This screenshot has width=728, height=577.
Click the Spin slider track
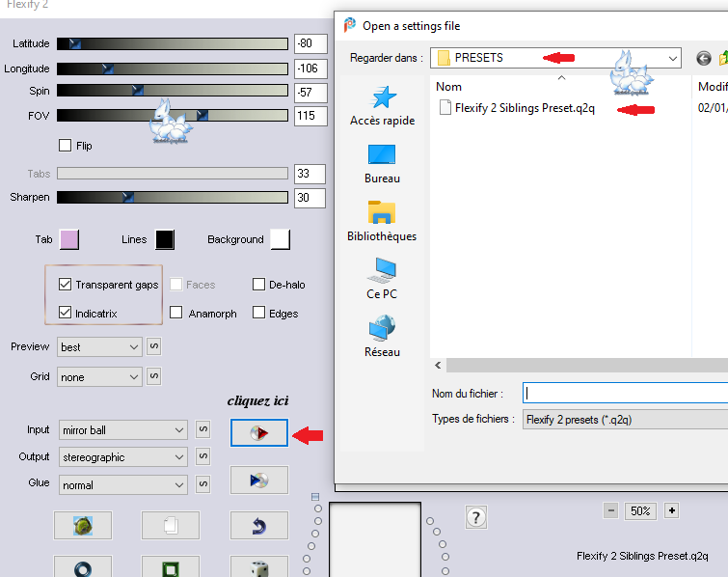[x=173, y=90]
